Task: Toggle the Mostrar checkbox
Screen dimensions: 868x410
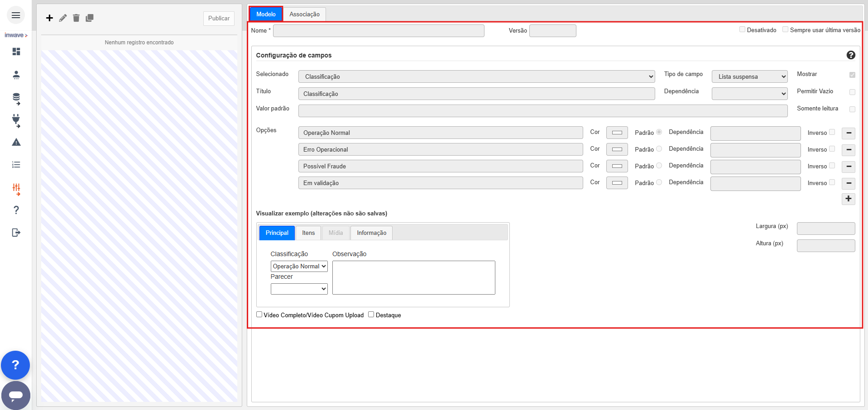Action: click(x=852, y=75)
